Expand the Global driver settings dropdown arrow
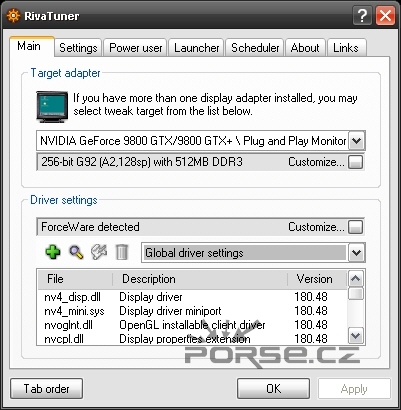401x410 pixels. click(356, 253)
